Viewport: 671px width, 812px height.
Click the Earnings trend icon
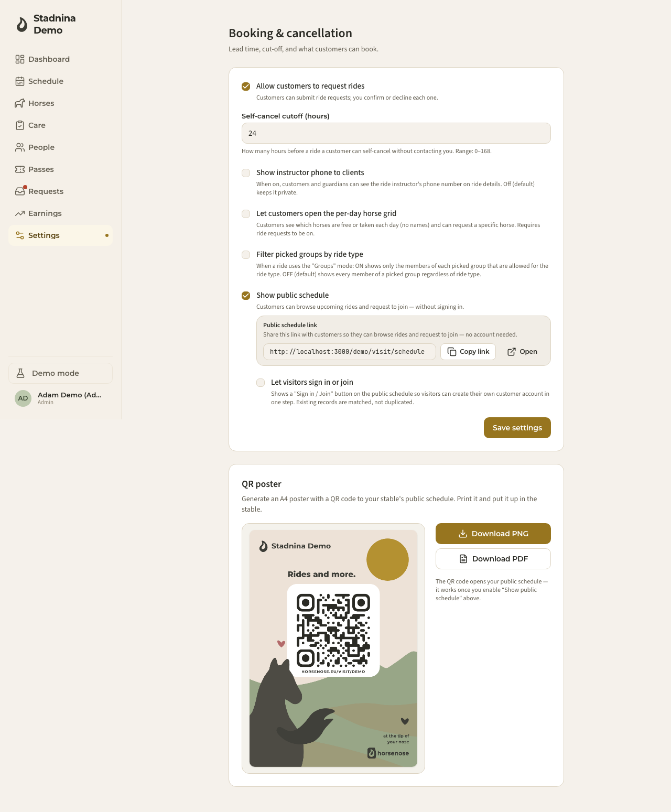pyautogui.click(x=20, y=213)
